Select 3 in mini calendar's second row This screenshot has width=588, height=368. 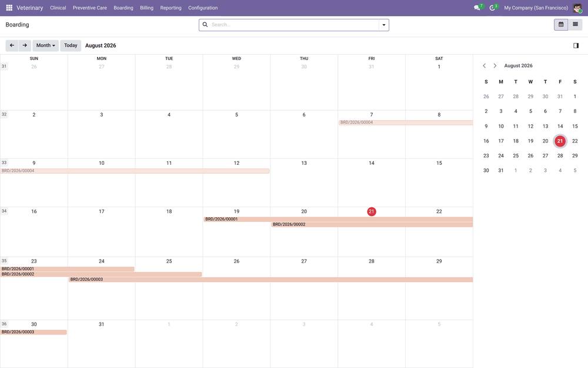[500, 111]
